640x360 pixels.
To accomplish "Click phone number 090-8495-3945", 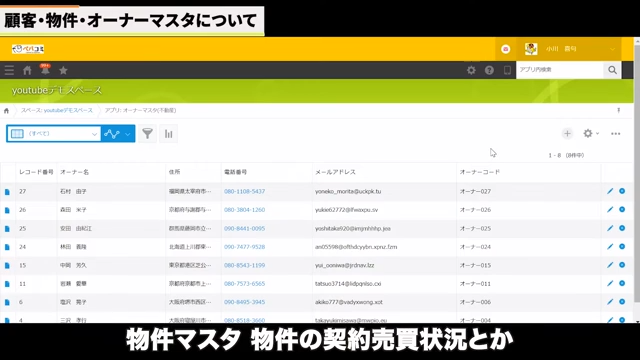I will click(x=244, y=302).
